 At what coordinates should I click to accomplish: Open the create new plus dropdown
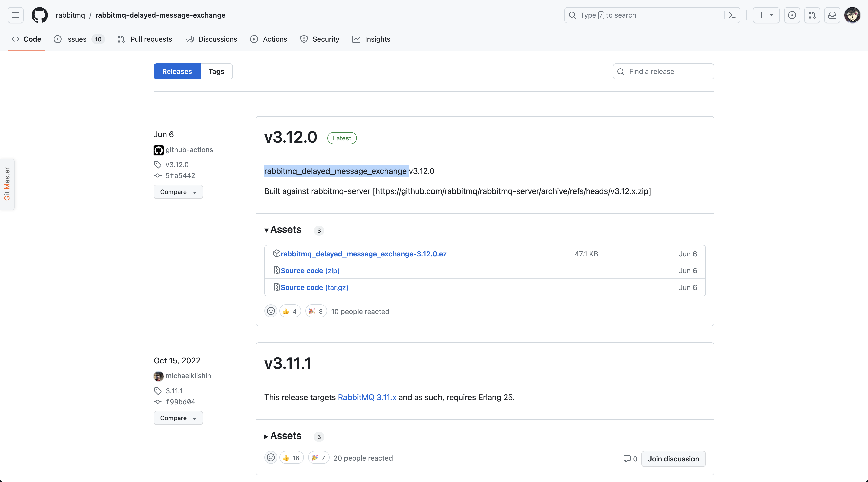click(x=766, y=15)
